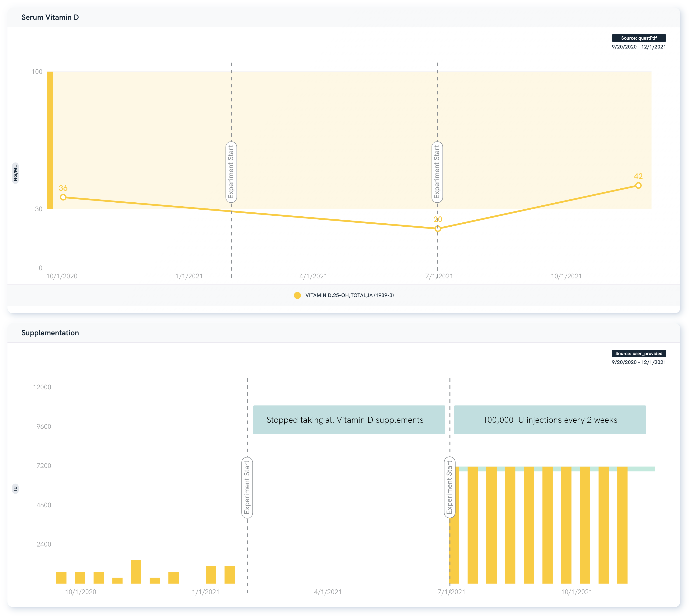Image resolution: width=690 pixels, height=616 pixels.
Task: Click the 12000 label on Supplementation y-axis
Action: (42, 387)
